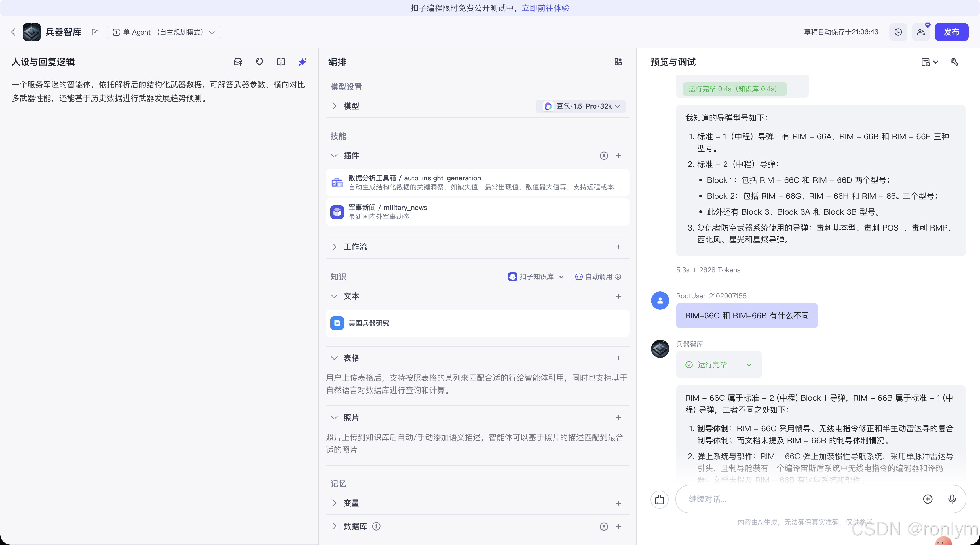Open the 美国兵器研究 knowledge base

(x=478, y=323)
